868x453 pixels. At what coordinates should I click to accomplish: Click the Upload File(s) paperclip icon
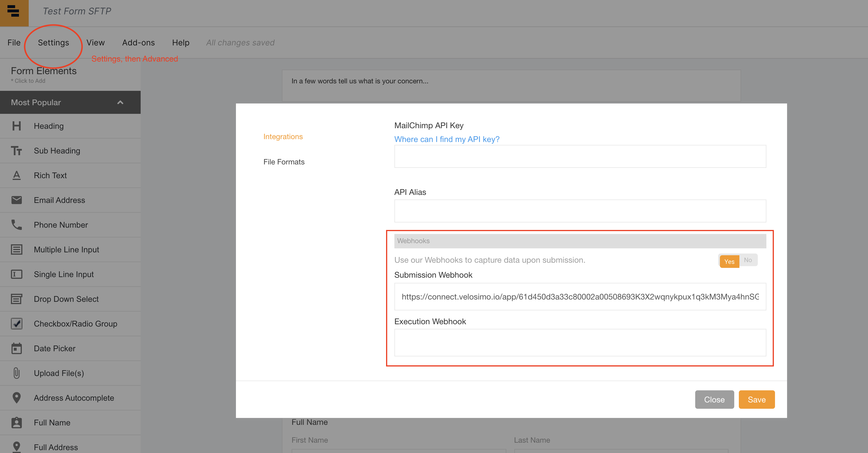click(x=17, y=373)
